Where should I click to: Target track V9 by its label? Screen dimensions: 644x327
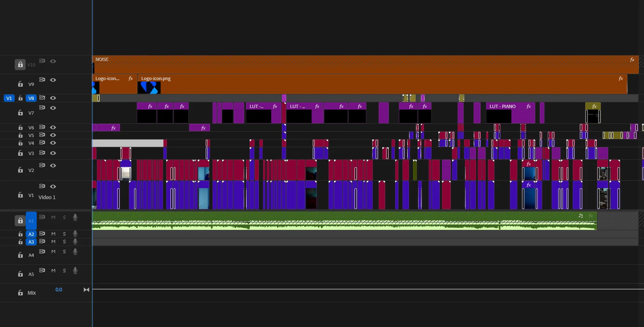pos(31,84)
